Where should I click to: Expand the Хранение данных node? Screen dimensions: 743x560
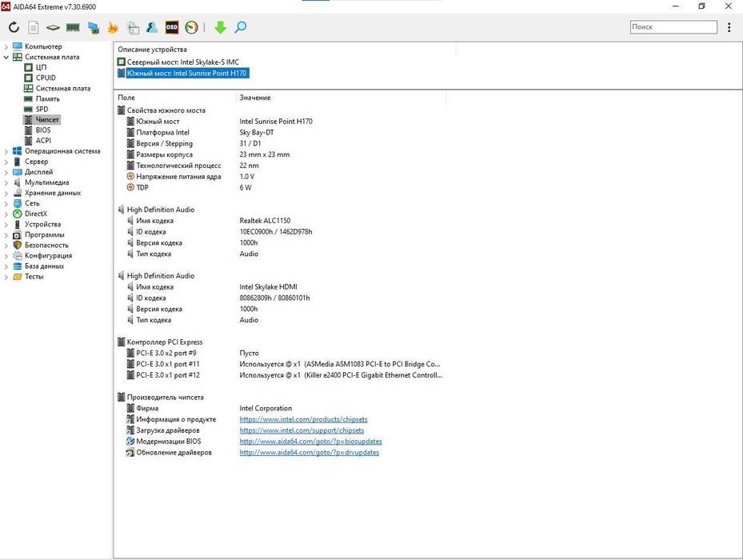pos(6,193)
